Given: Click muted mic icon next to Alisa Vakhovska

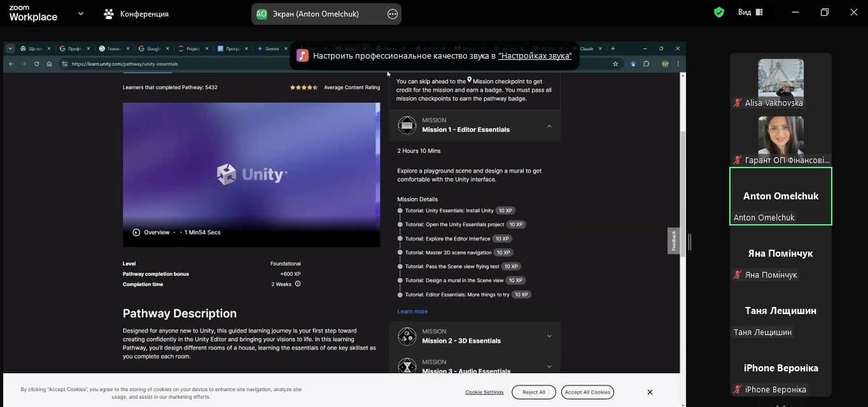Looking at the screenshot, I should pos(738,103).
